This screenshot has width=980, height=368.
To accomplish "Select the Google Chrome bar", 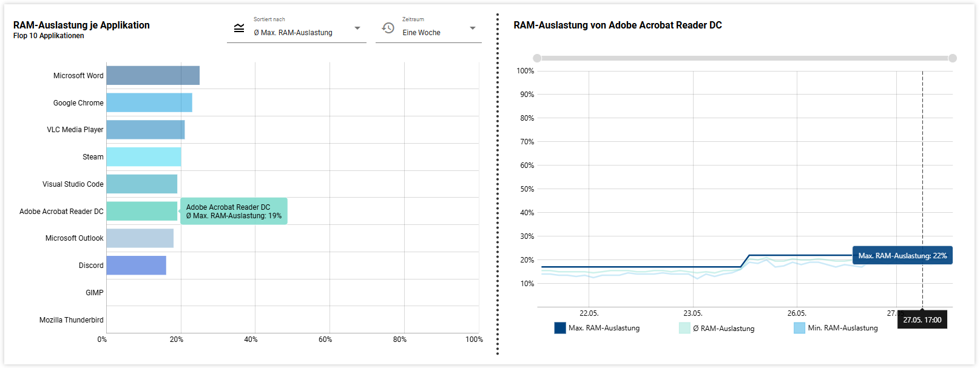I will pos(149,103).
